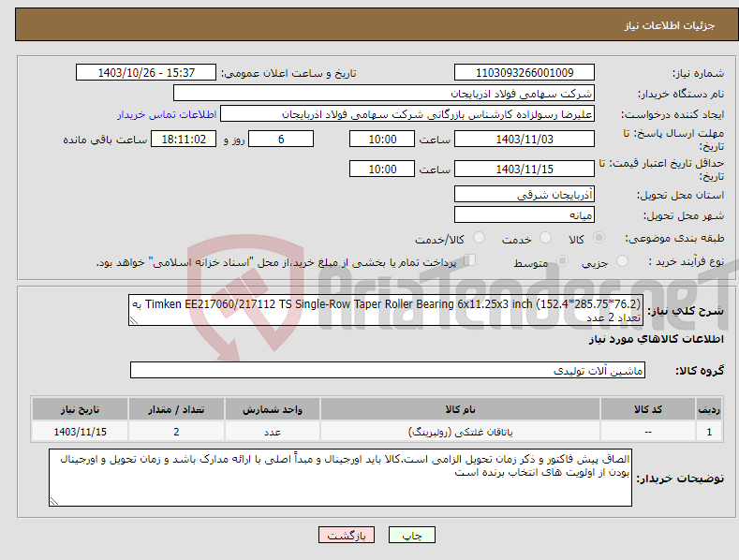This screenshot has width=739, height=560.
Task: Click the remaining time field 18:11:02
Action: 184,139
